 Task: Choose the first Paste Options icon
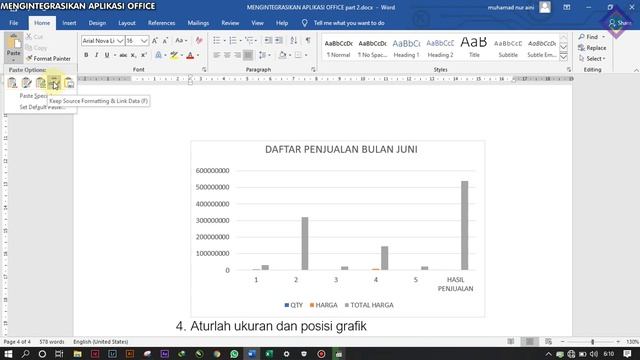pyautogui.click(x=12, y=83)
